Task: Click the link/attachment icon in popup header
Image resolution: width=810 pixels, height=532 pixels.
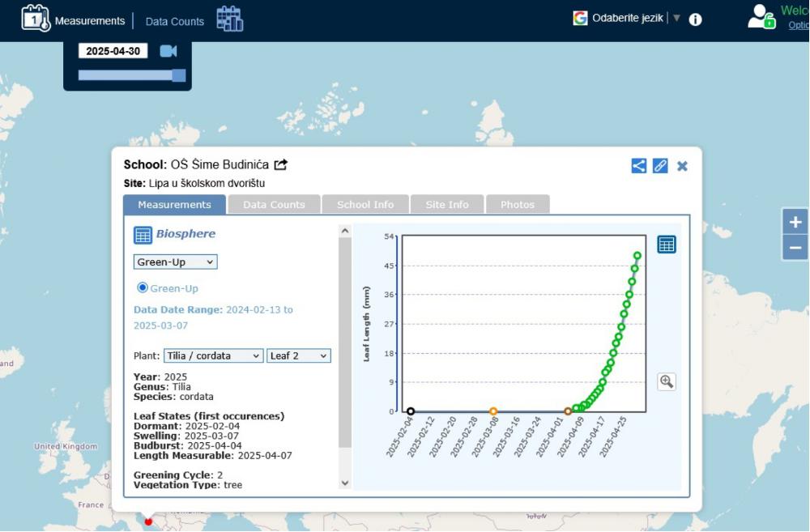Action: [x=660, y=165]
